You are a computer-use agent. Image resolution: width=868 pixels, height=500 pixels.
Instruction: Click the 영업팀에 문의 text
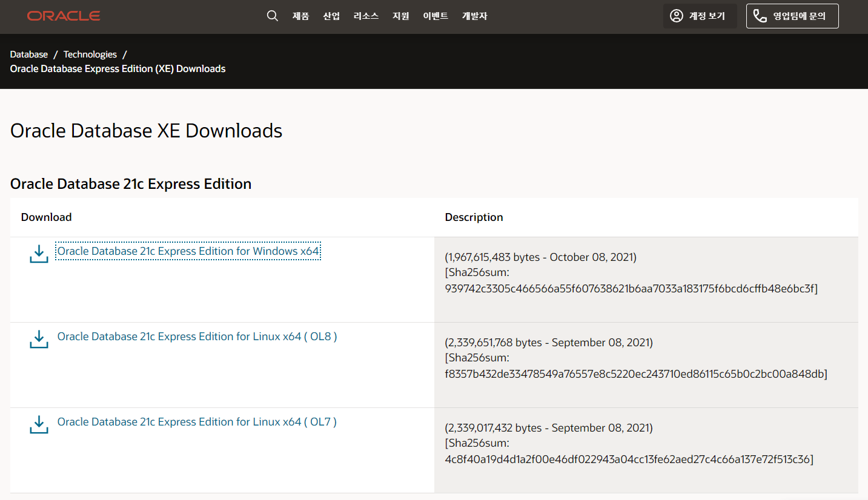point(799,16)
